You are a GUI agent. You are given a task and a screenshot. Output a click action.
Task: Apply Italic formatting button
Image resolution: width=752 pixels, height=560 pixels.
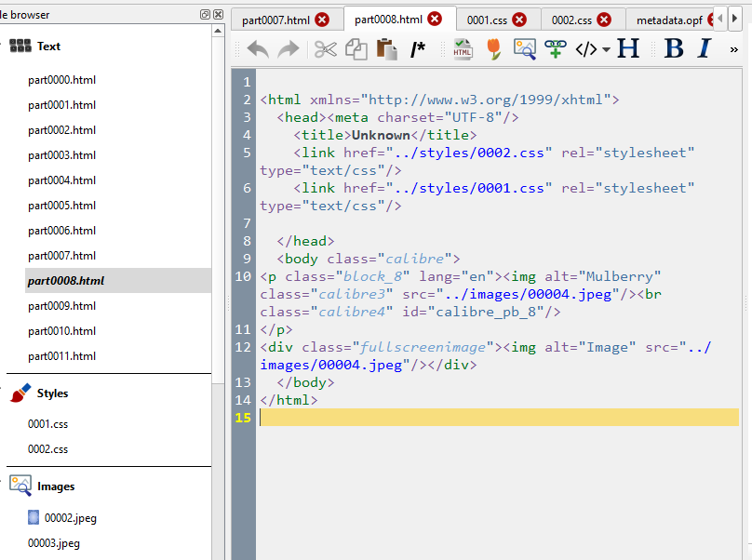click(x=704, y=49)
